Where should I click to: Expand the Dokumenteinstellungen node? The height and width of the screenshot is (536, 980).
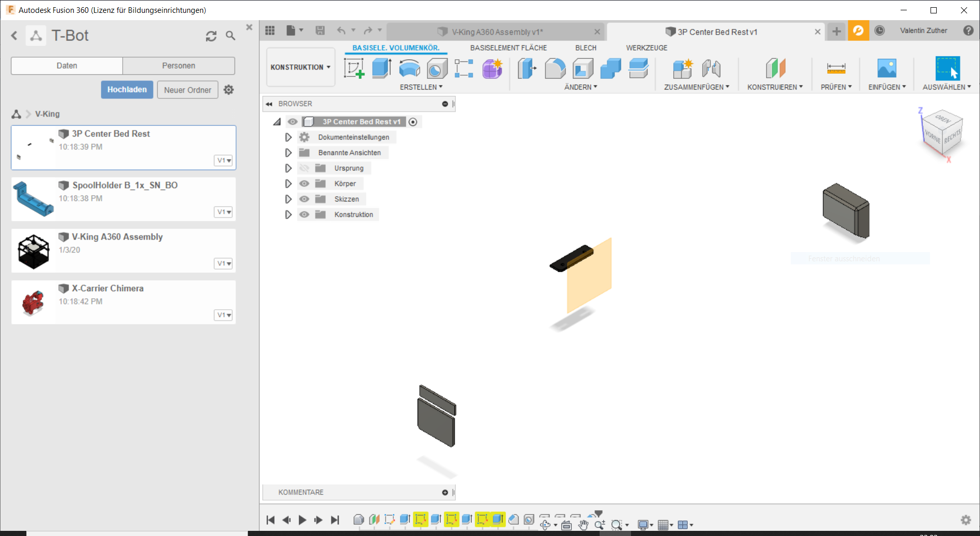point(288,137)
